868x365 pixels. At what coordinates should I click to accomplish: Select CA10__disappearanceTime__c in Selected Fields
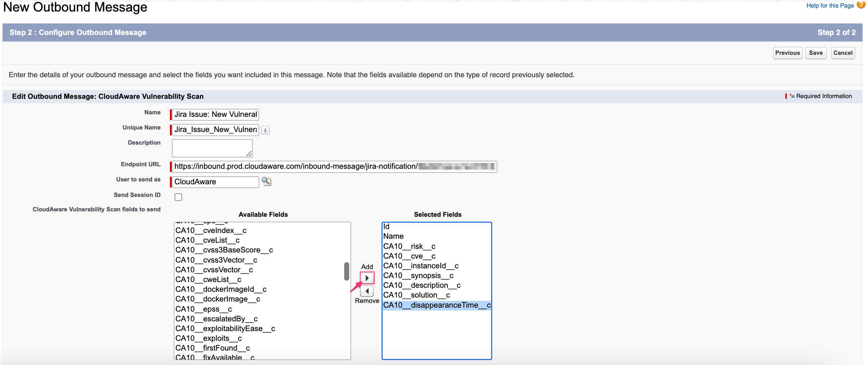pos(437,305)
